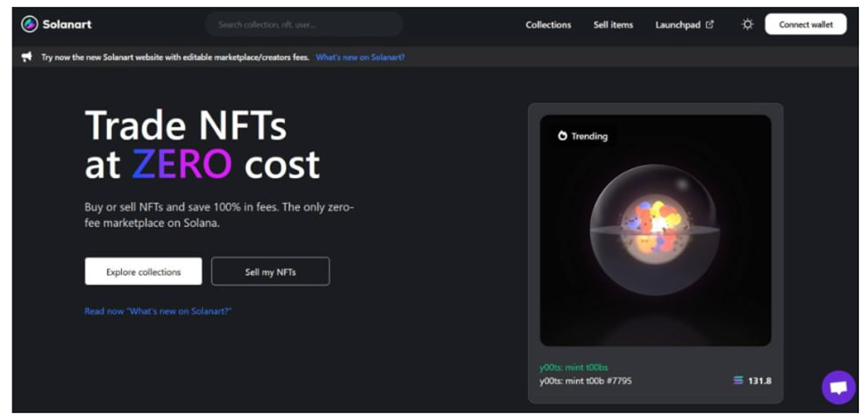This screenshot has width=868, height=420.
Task: Click the y00ts: mint t00bs collection link
Action: click(573, 367)
